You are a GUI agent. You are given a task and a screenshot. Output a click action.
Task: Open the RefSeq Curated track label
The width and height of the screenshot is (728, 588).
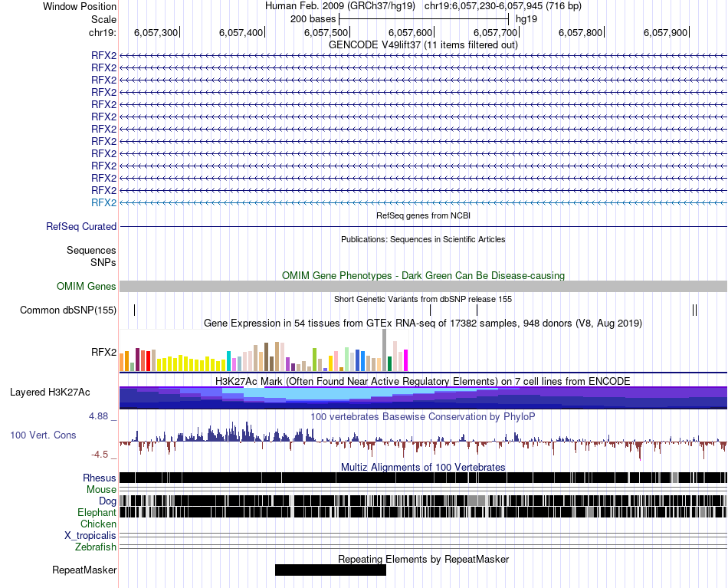click(81, 227)
